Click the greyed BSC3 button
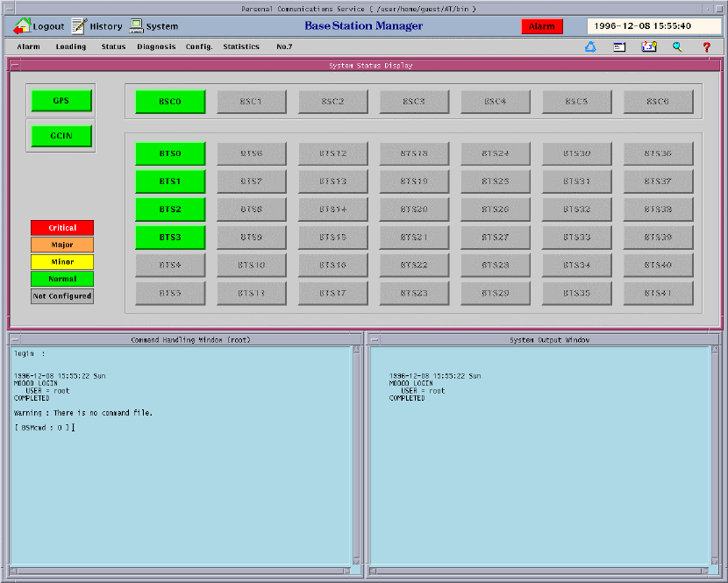This screenshot has width=728, height=583. pos(414,101)
